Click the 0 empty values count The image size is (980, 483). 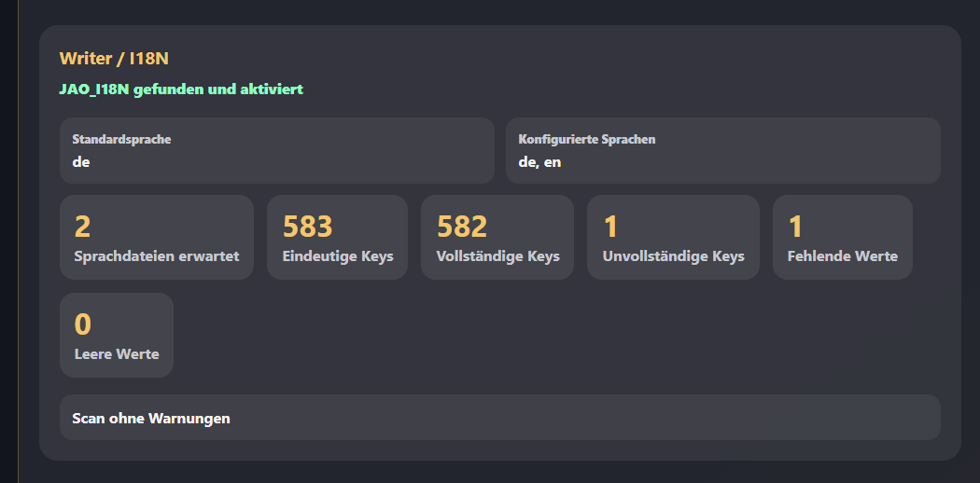tap(83, 324)
